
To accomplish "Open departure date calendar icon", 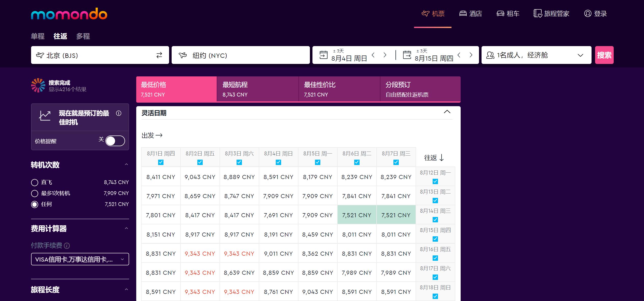I will [323, 55].
